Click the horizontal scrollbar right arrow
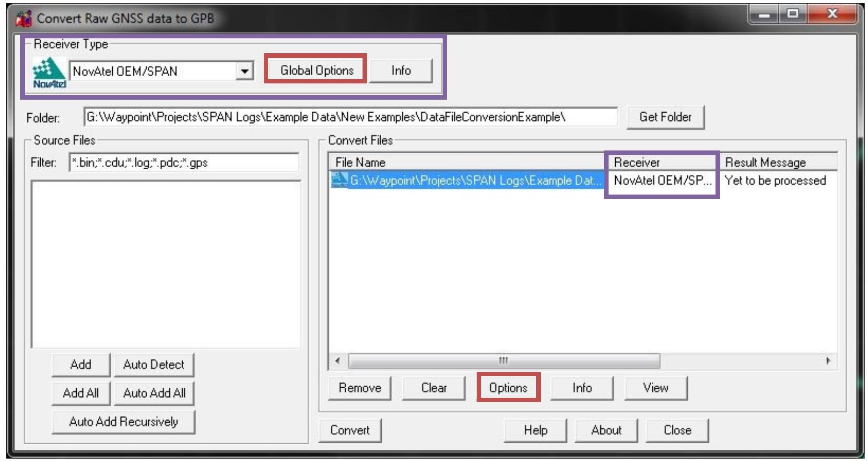 [828, 361]
